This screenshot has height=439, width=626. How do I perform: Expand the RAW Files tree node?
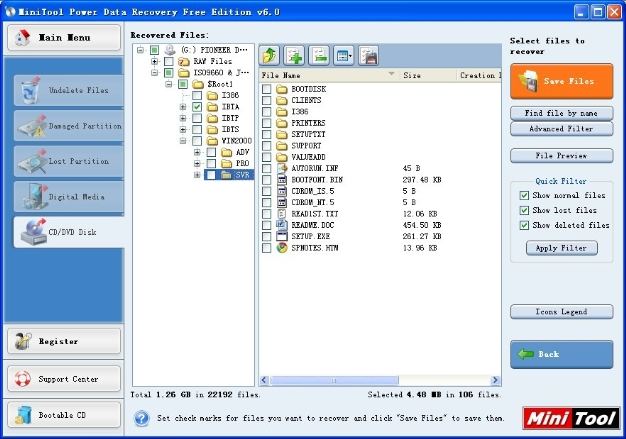pos(155,61)
